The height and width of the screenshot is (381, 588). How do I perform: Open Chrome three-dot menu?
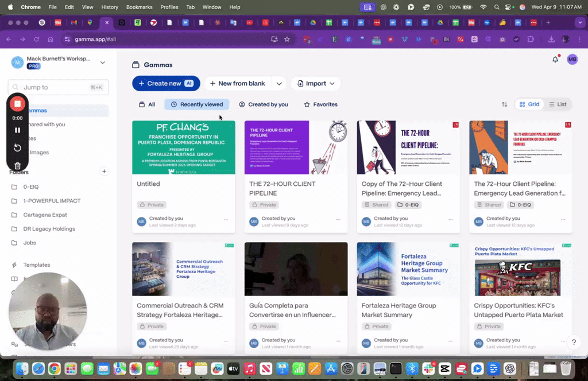coord(579,40)
